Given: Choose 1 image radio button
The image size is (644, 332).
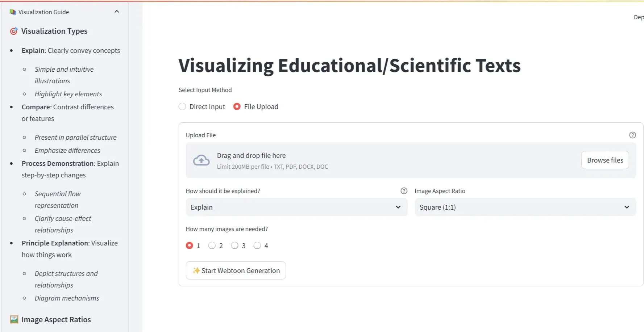Looking at the screenshot, I should click(190, 245).
